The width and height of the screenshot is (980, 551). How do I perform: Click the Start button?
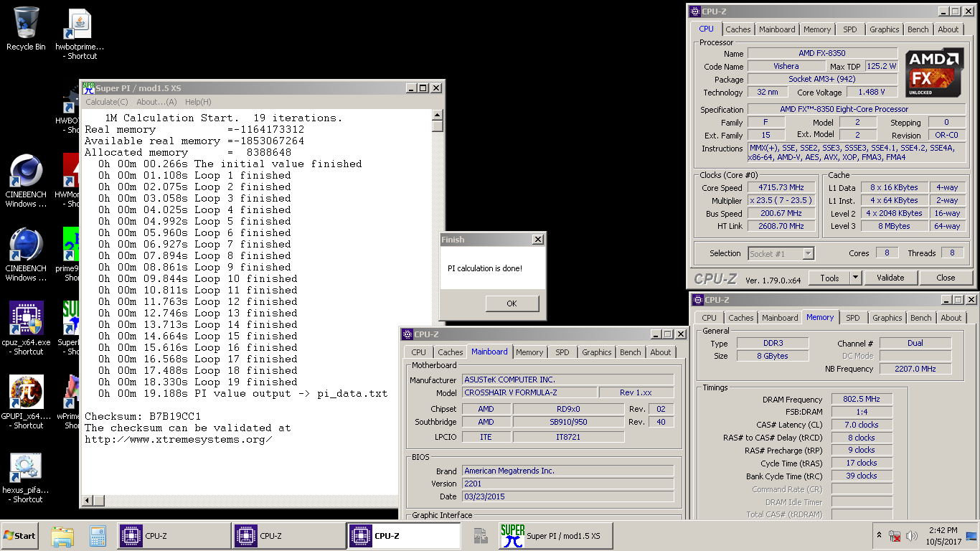(x=19, y=536)
